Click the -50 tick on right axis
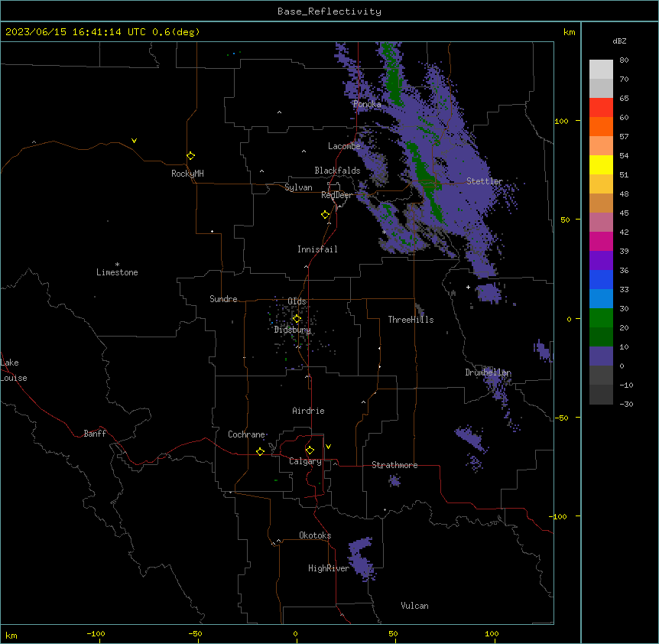Screen dimensions: 659x644 [561, 418]
